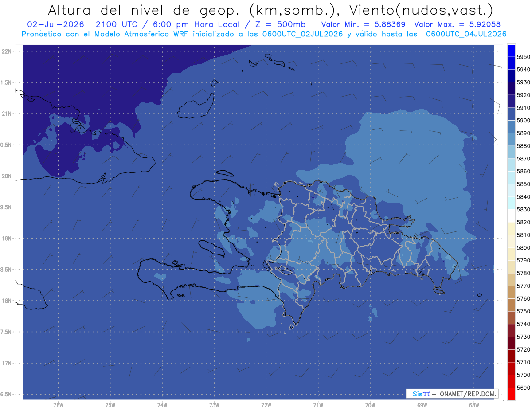Click the '5950' color bar value

pyautogui.click(x=523, y=57)
